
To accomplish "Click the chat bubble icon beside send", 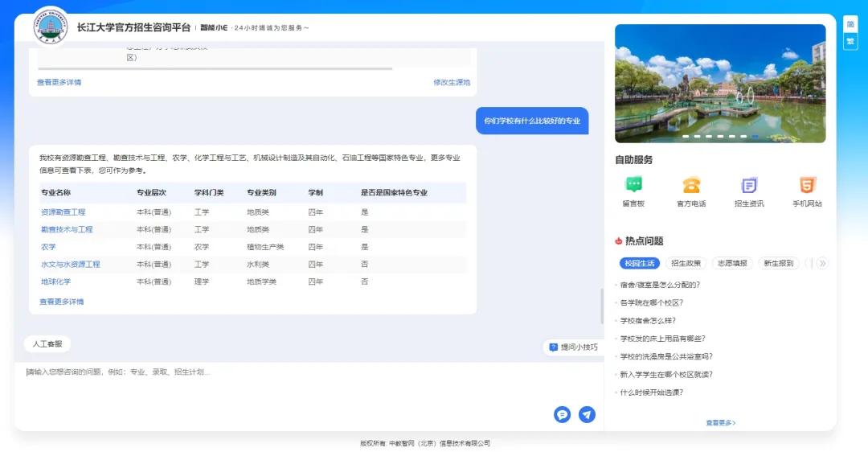I will pyautogui.click(x=562, y=414).
